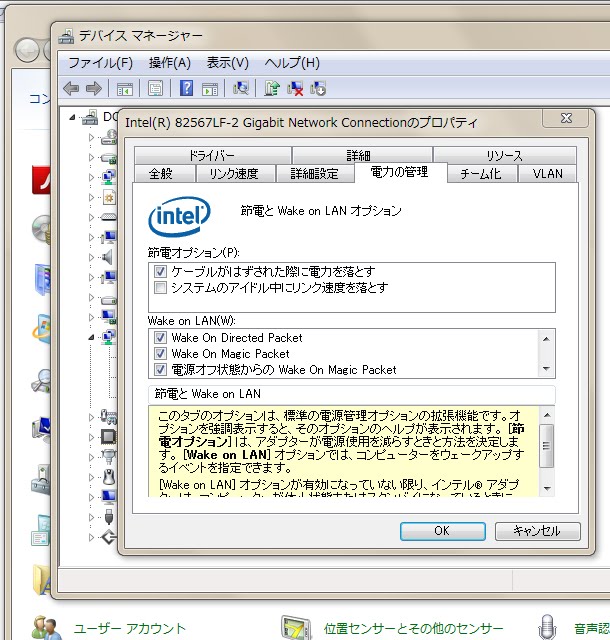Screen dimensions: 610x640
Task: Open Help with the blue question mark icon
Action: [x=186, y=88]
